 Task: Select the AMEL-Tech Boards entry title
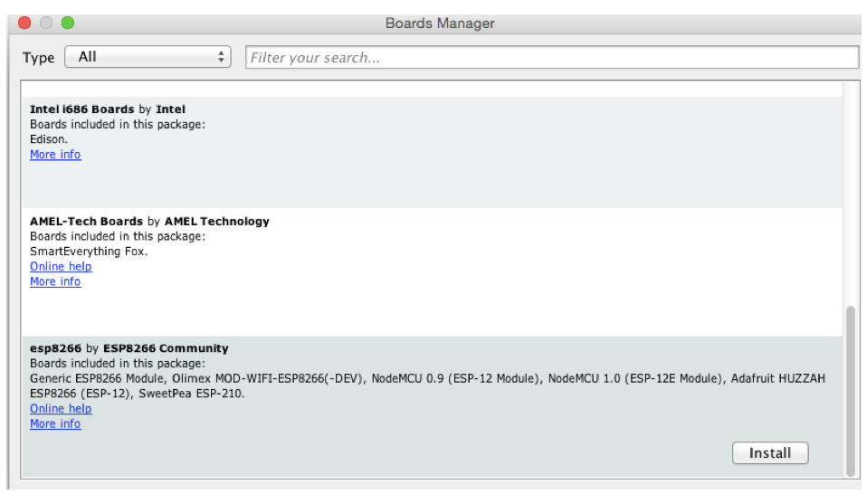149,221
